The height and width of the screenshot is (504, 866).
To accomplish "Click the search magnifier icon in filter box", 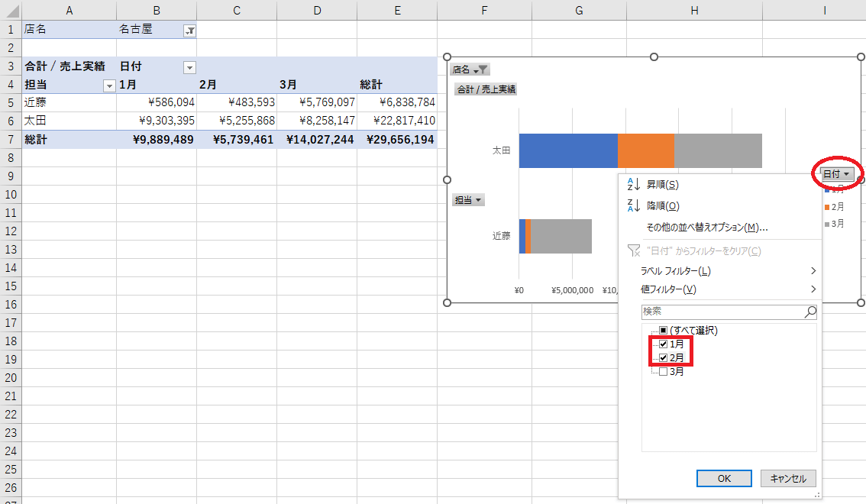I will tap(810, 312).
